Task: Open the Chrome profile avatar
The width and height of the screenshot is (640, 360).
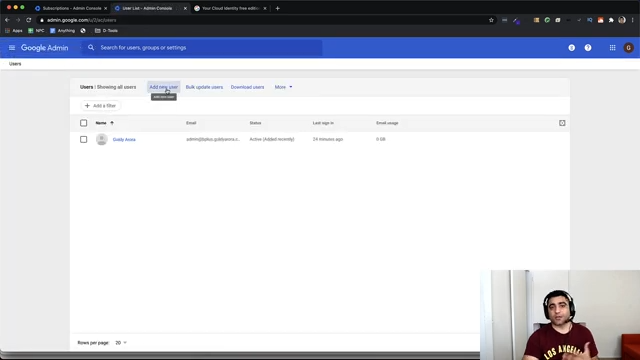Action: click(x=622, y=20)
